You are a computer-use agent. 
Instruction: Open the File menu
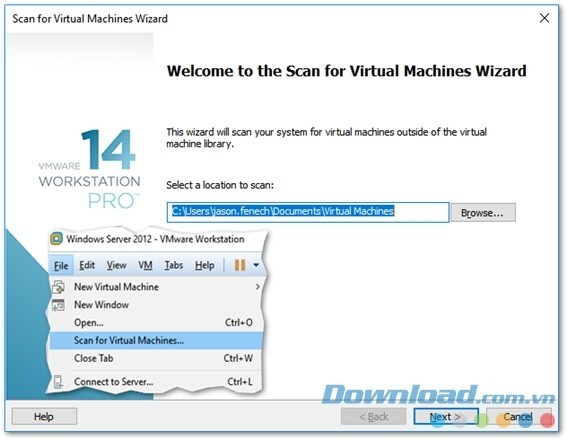pos(61,266)
